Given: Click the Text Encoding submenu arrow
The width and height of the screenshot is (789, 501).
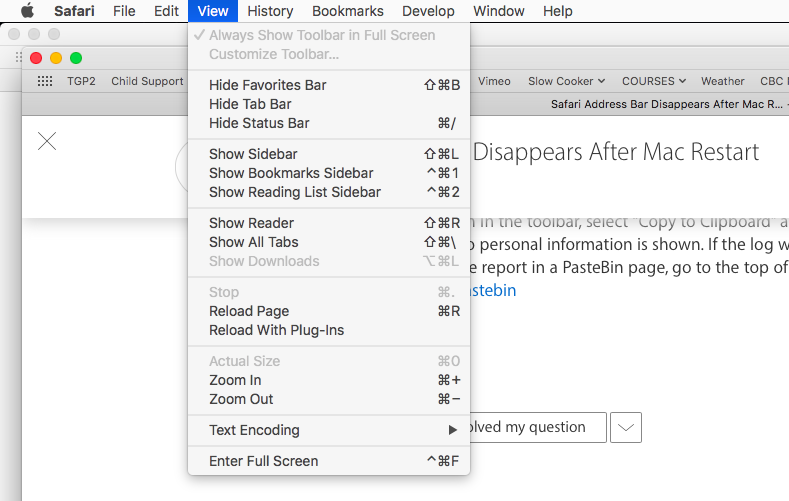Looking at the screenshot, I should (452, 430).
